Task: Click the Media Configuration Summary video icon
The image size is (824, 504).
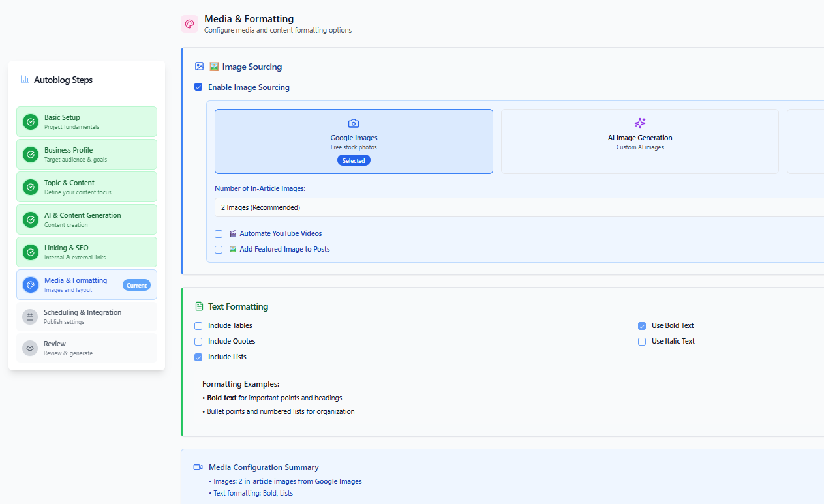Action: (198, 467)
